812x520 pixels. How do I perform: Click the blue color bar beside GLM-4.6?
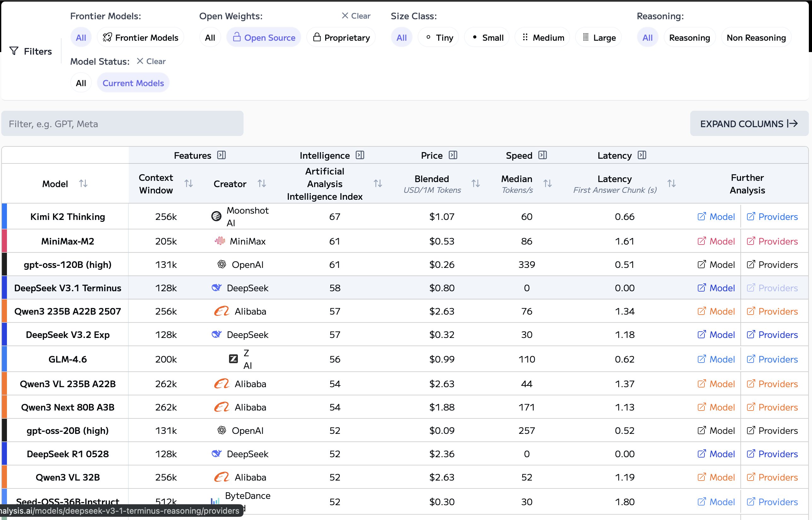pos(4,359)
